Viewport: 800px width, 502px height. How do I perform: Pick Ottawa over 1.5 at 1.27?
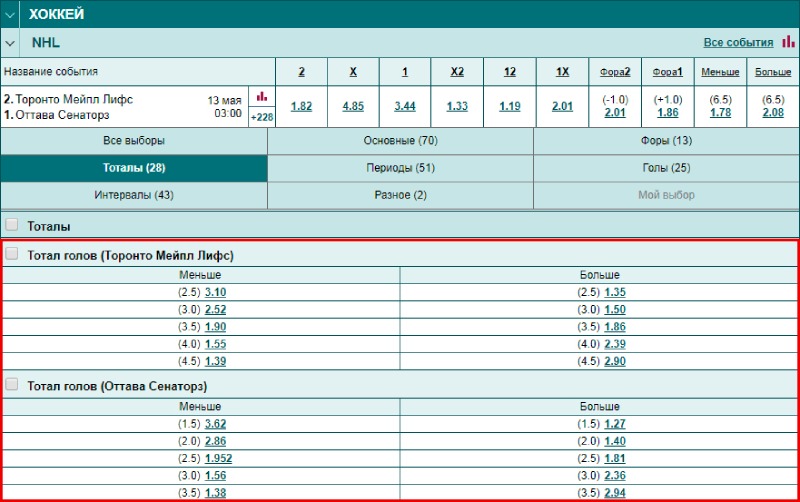click(615, 424)
